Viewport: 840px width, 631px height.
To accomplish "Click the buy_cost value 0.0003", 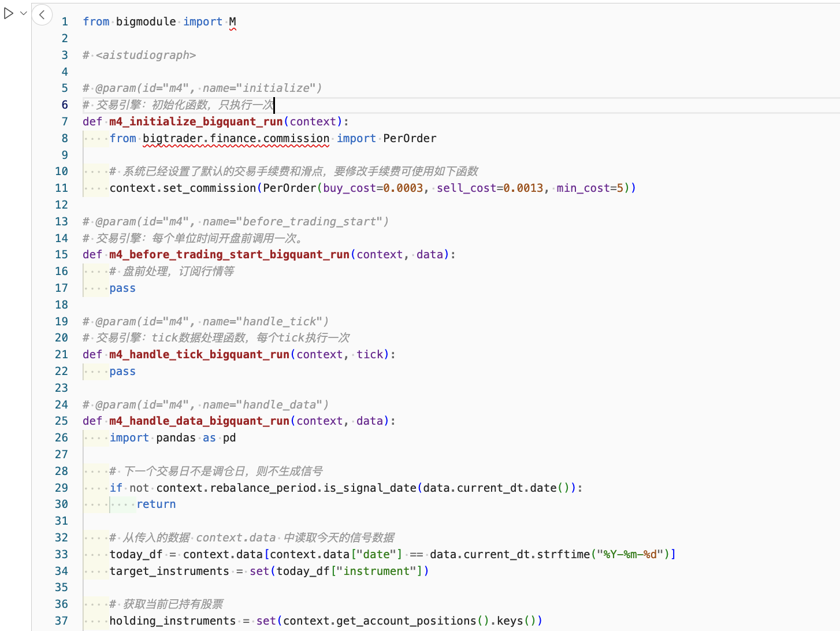I will (x=403, y=188).
